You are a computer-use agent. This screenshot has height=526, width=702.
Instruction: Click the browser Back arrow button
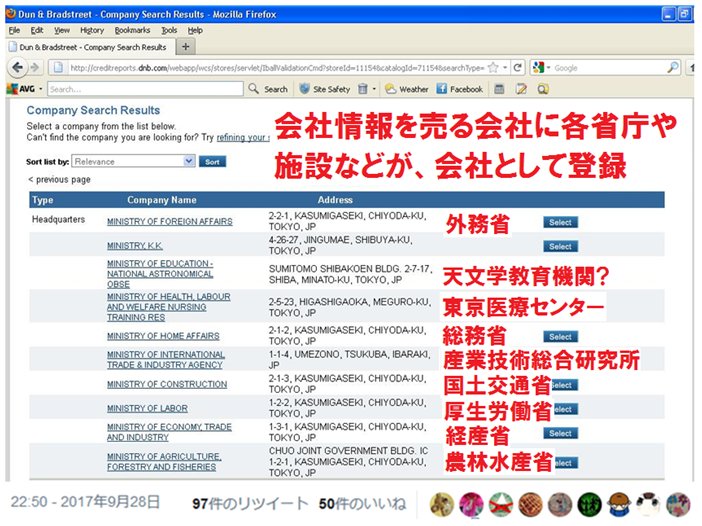click(x=17, y=68)
